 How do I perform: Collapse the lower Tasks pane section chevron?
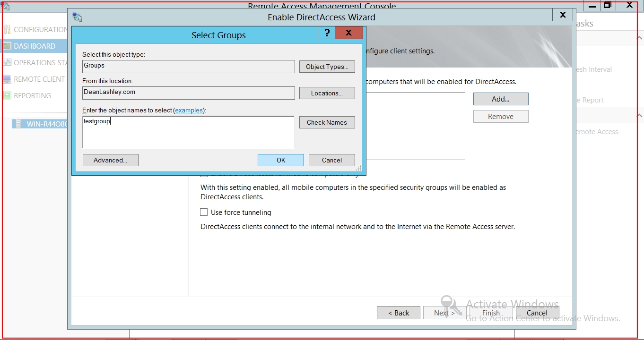coord(639,115)
